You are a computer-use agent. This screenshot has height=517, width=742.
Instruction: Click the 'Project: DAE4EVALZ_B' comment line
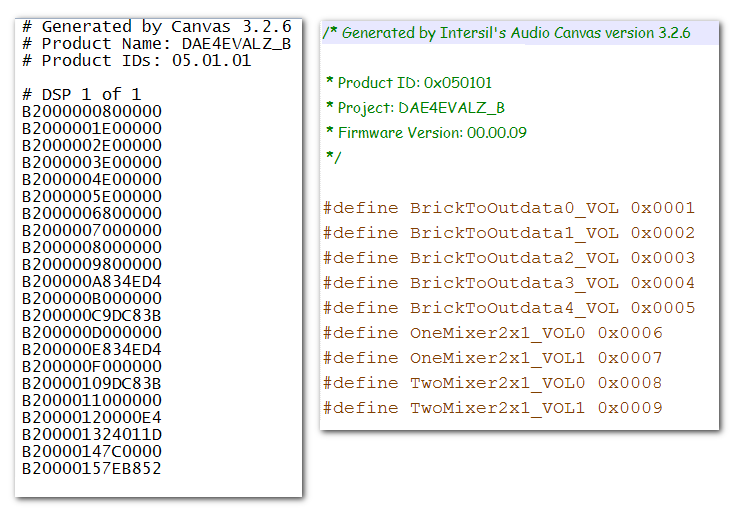click(415, 107)
